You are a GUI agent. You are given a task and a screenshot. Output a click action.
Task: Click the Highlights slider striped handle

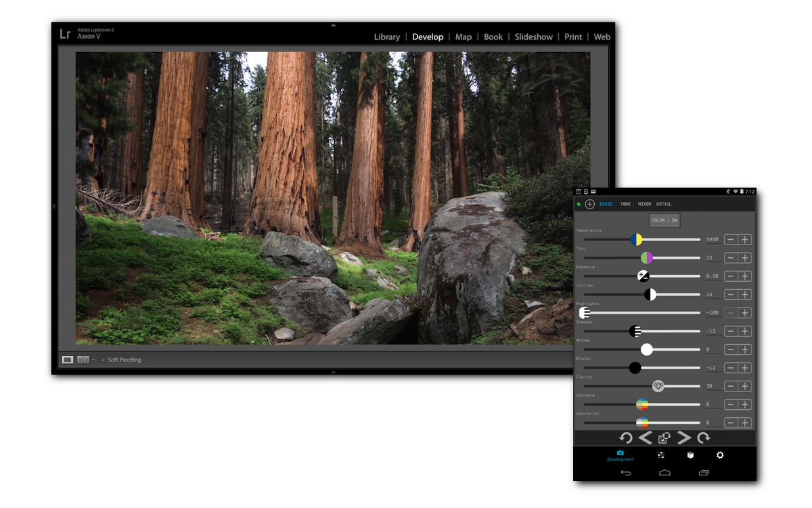tap(584, 312)
